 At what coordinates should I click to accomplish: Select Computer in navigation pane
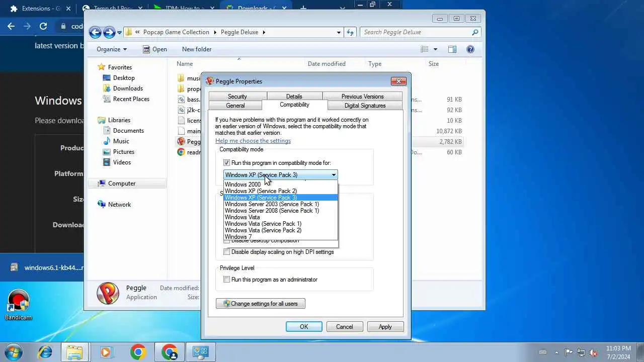(122, 184)
